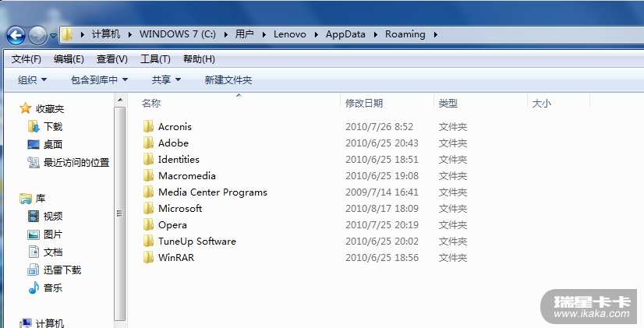Select the WinRAR folder name
This screenshot has height=328, width=644.
176,258
